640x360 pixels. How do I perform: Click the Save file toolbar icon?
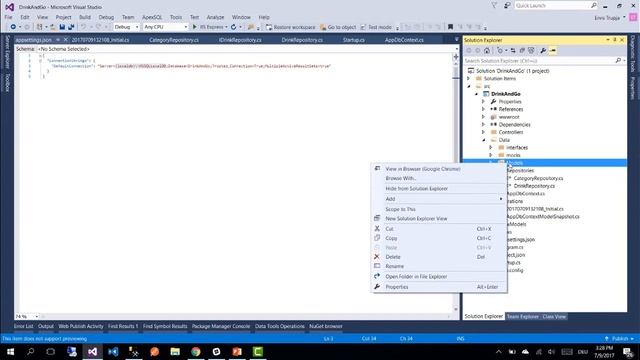pos(62,27)
